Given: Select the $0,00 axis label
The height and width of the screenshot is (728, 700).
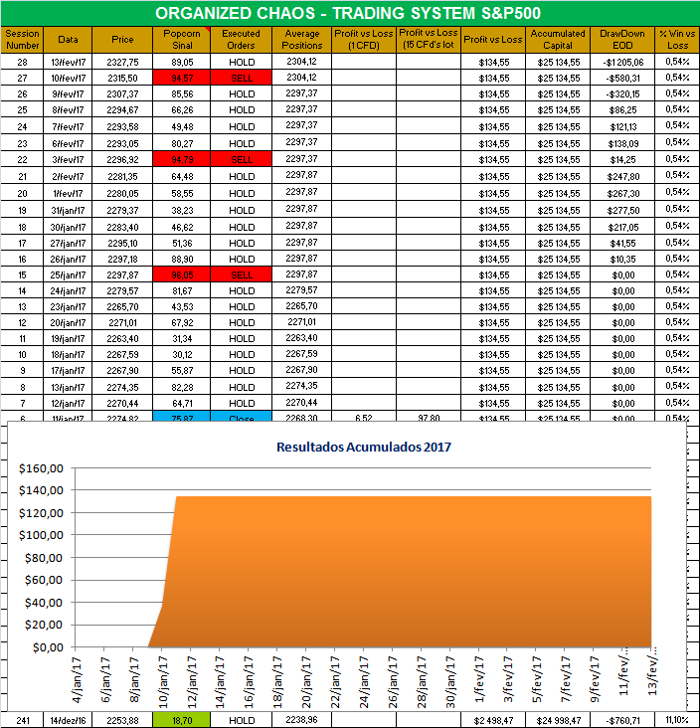Looking at the screenshot, I should (x=48, y=647).
